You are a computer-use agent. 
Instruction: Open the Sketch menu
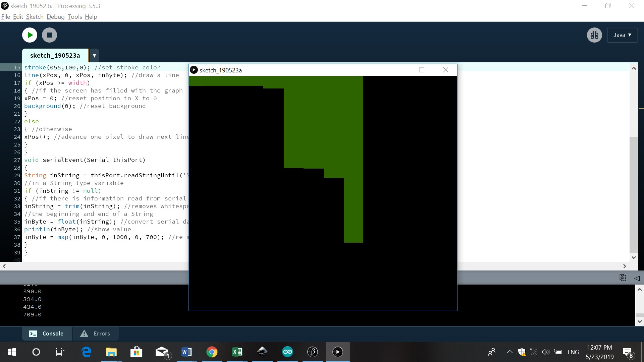click(35, 17)
